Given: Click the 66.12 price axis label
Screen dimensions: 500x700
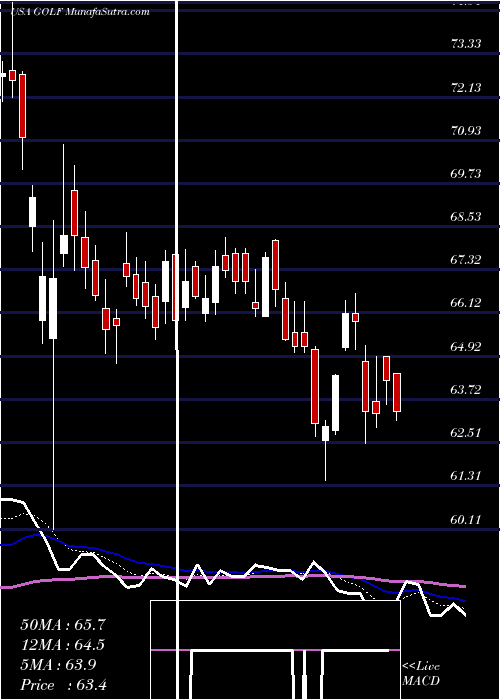Looking at the screenshot, I should (x=466, y=303).
